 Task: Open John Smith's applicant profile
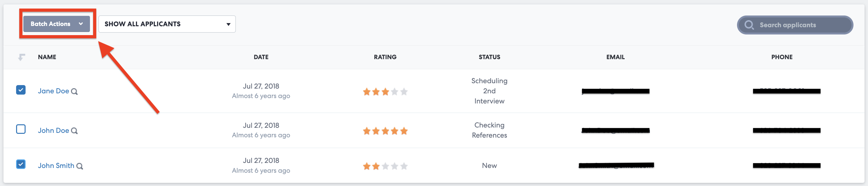coord(56,166)
